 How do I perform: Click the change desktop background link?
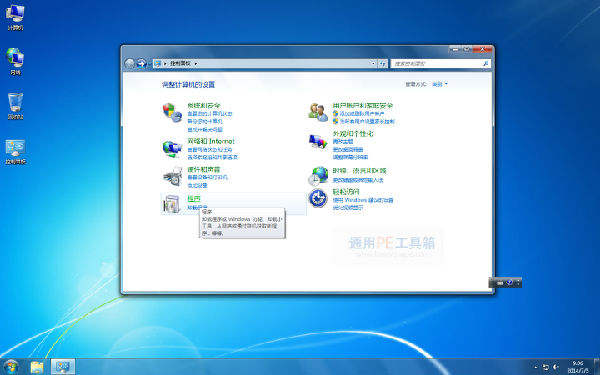347,149
